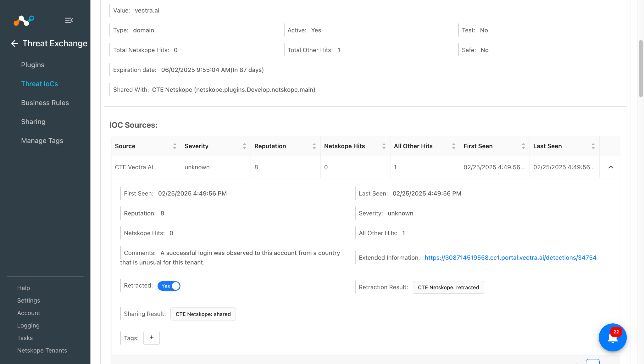The width and height of the screenshot is (644, 364).
Task: Click CTE Netskope: retracted result tag
Action: pyautogui.click(x=448, y=287)
